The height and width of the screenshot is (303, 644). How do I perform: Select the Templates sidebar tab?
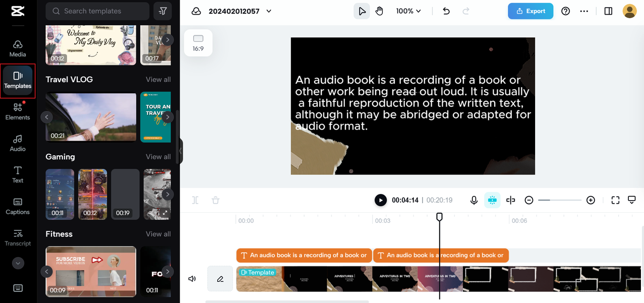click(x=18, y=81)
